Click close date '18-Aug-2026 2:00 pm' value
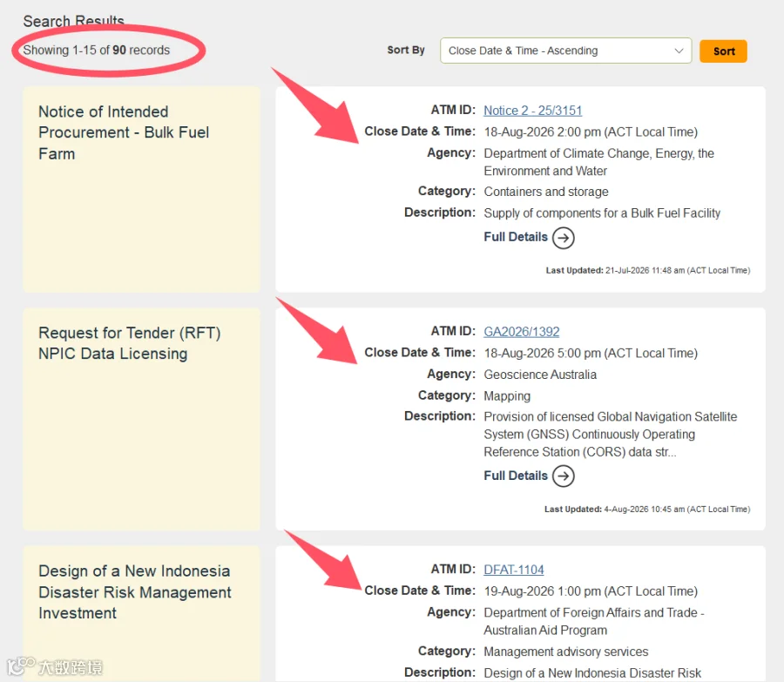The width and height of the screenshot is (784, 682). coord(591,132)
